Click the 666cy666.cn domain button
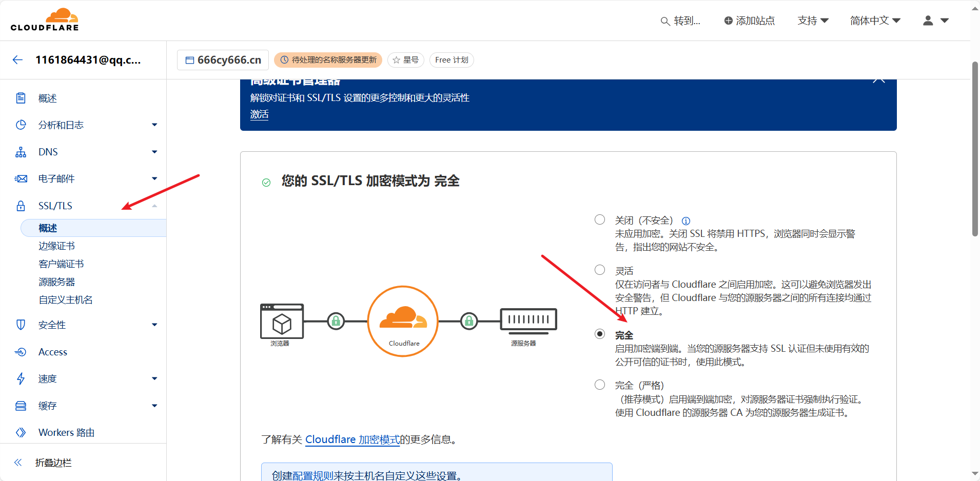 click(223, 60)
